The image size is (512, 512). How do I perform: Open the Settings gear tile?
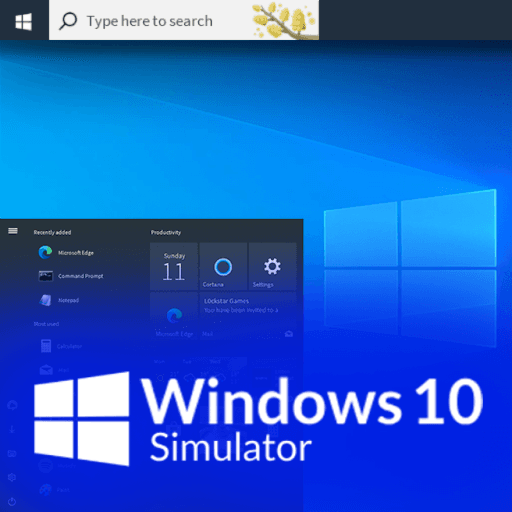tap(272, 266)
